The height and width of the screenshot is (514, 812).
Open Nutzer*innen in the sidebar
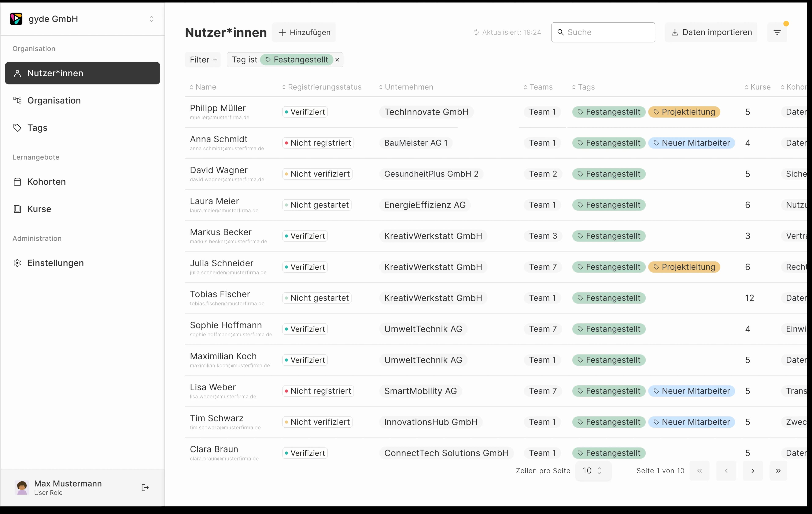(82, 73)
